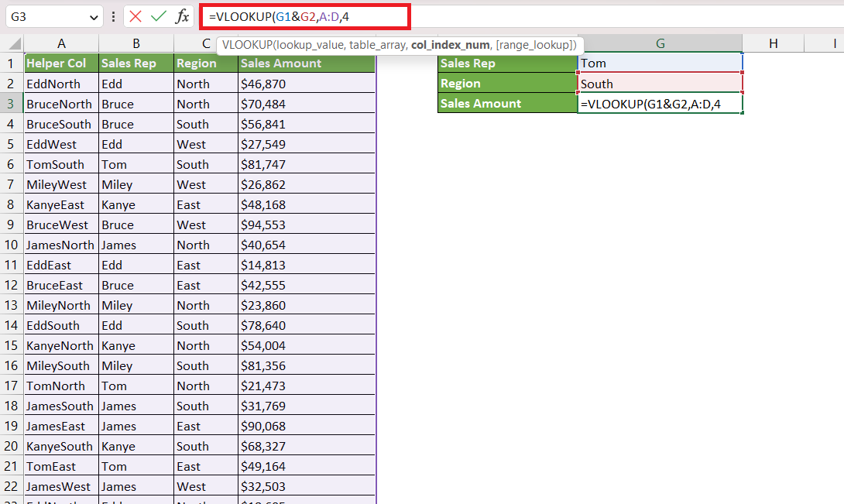Select the Sales Rep header in column B

[136, 63]
